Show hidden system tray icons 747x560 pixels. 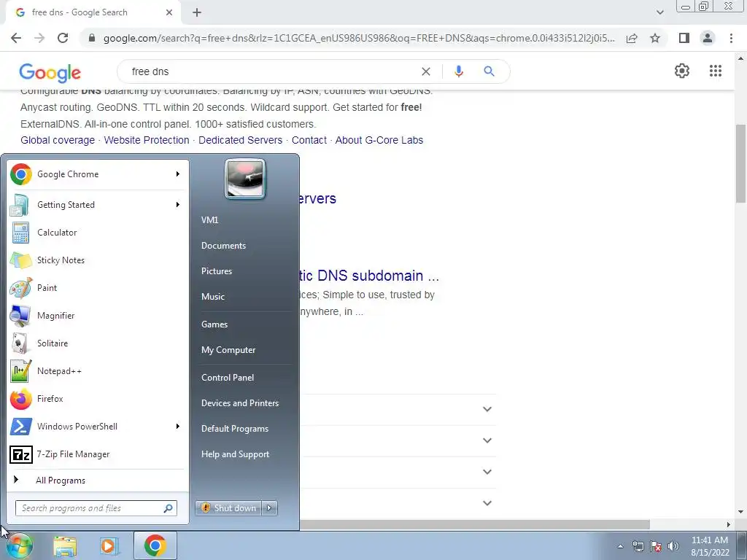(x=620, y=546)
